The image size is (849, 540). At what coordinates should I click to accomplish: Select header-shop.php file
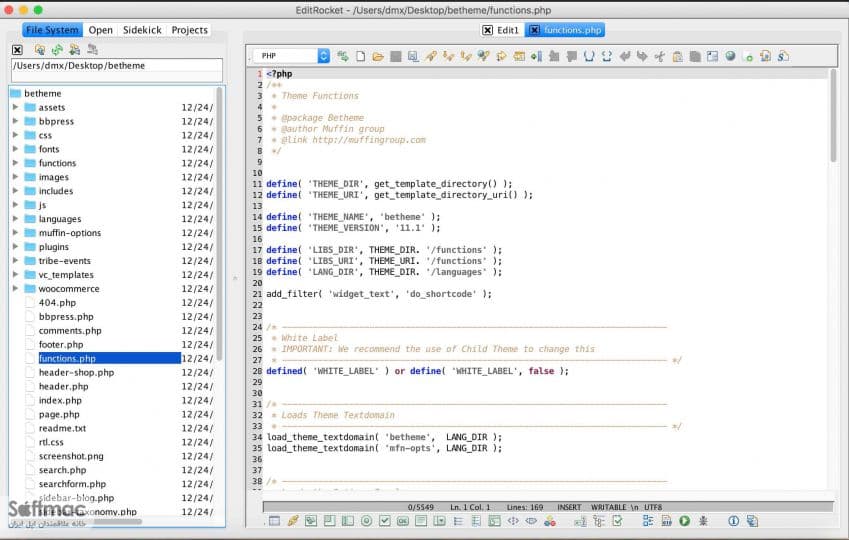click(76, 373)
